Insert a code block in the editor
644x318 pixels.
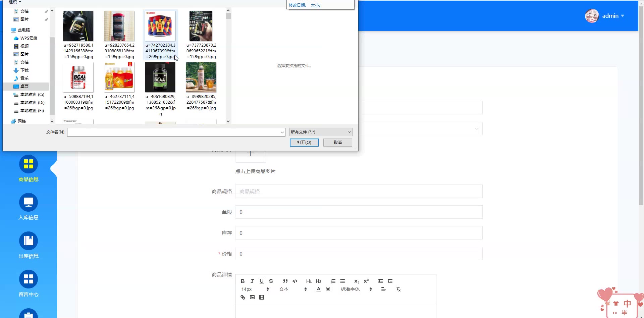click(x=295, y=281)
